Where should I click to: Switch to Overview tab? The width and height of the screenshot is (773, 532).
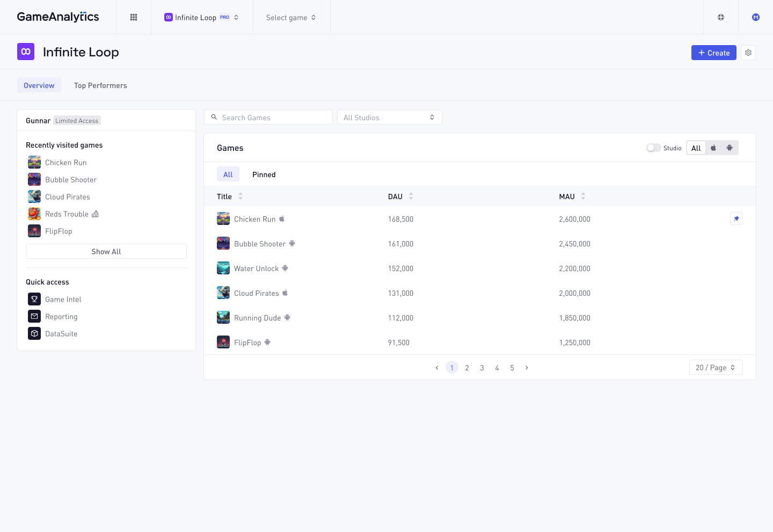pyautogui.click(x=39, y=85)
